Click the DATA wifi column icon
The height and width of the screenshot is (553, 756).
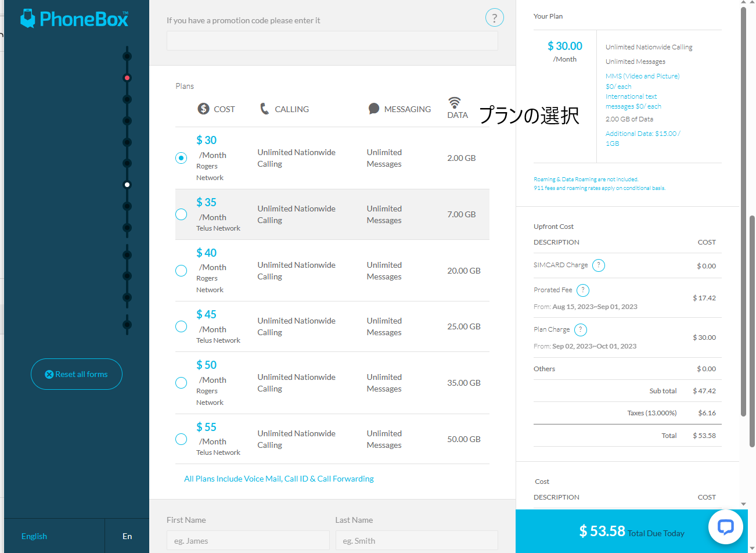455,103
